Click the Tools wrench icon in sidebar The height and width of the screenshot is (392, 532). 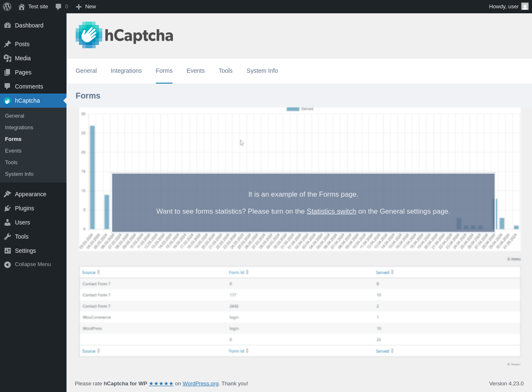[x=7, y=237]
